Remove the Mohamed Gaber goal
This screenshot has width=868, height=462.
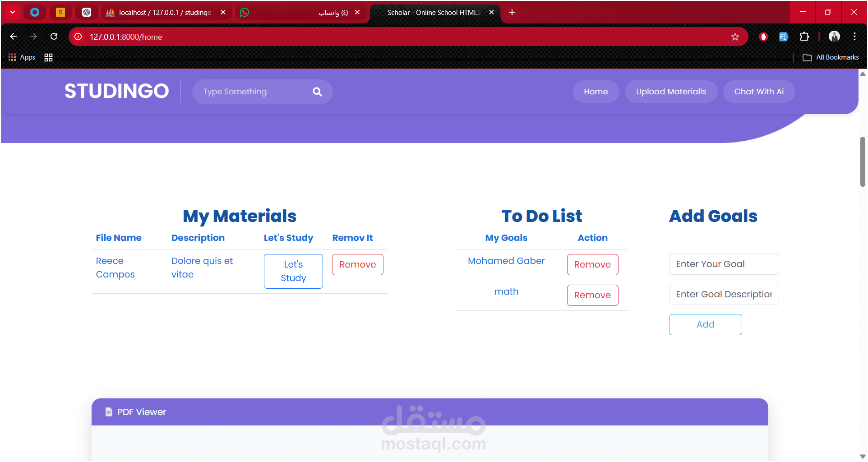coord(592,264)
